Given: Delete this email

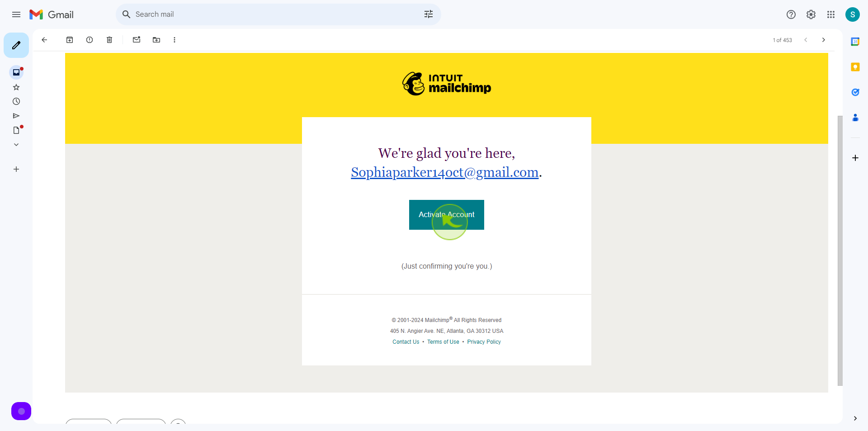Looking at the screenshot, I should click(109, 40).
